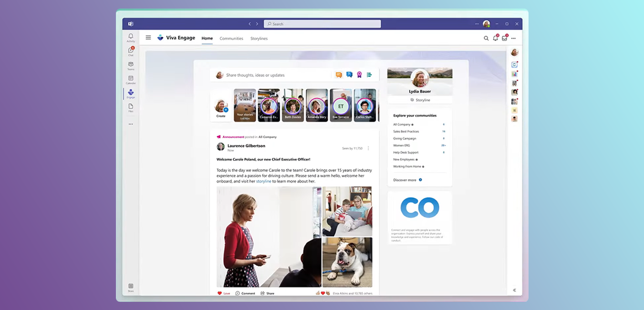644x310 pixels.
Task: View Cameron Ev... story
Action: 269,105
